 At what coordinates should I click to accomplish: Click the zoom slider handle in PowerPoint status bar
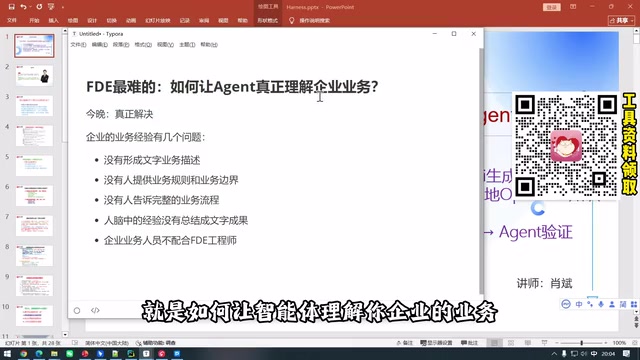pyautogui.click(x=582, y=343)
